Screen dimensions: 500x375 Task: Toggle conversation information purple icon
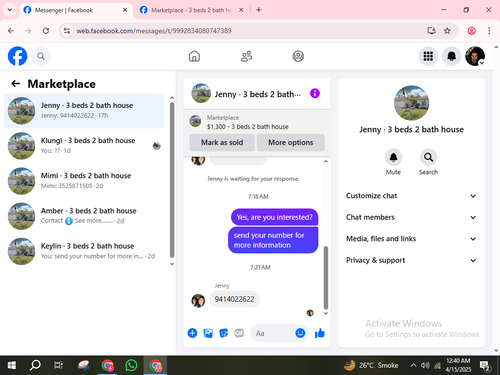(315, 93)
